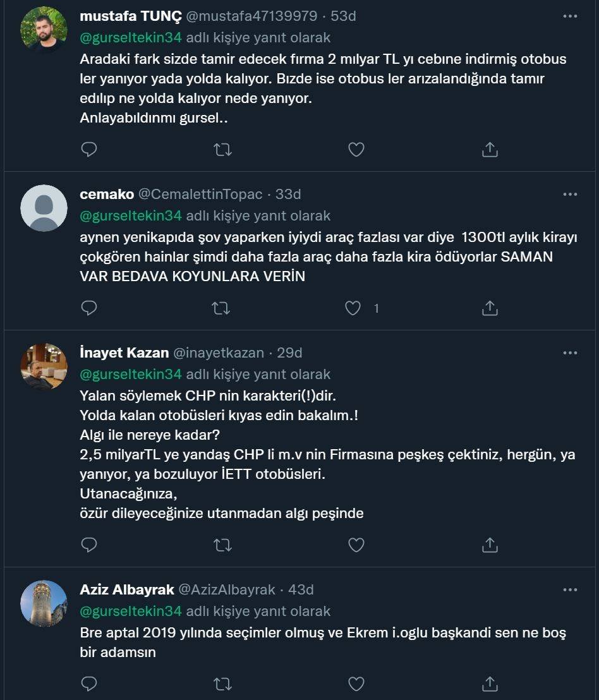The height and width of the screenshot is (700, 599).
Task: Reply to cemako's tweet
Action: [x=90, y=308]
